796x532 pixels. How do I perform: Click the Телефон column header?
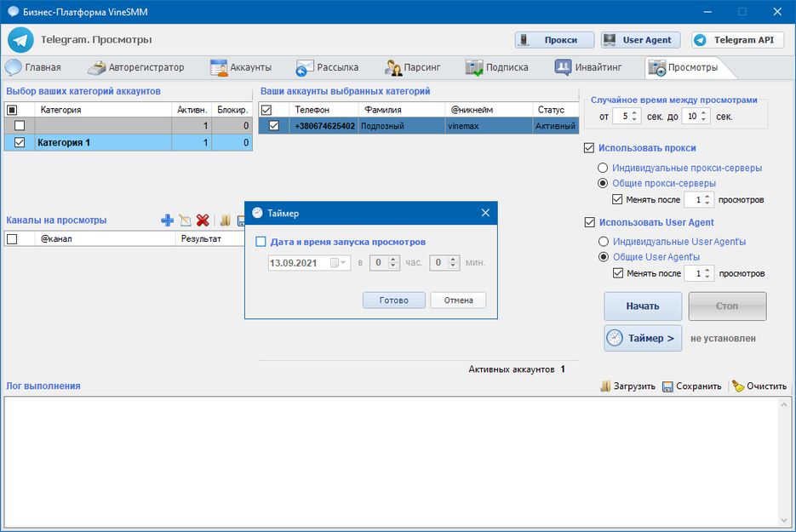(x=324, y=110)
